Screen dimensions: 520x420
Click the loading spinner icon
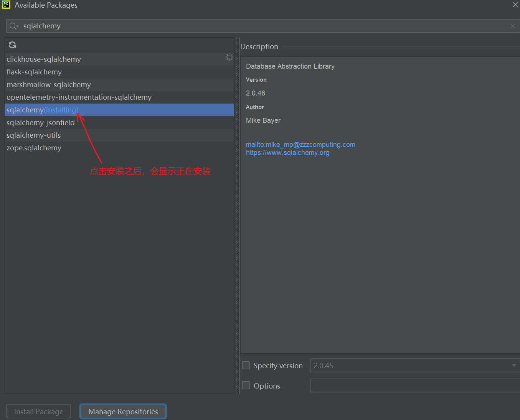[229, 57]
